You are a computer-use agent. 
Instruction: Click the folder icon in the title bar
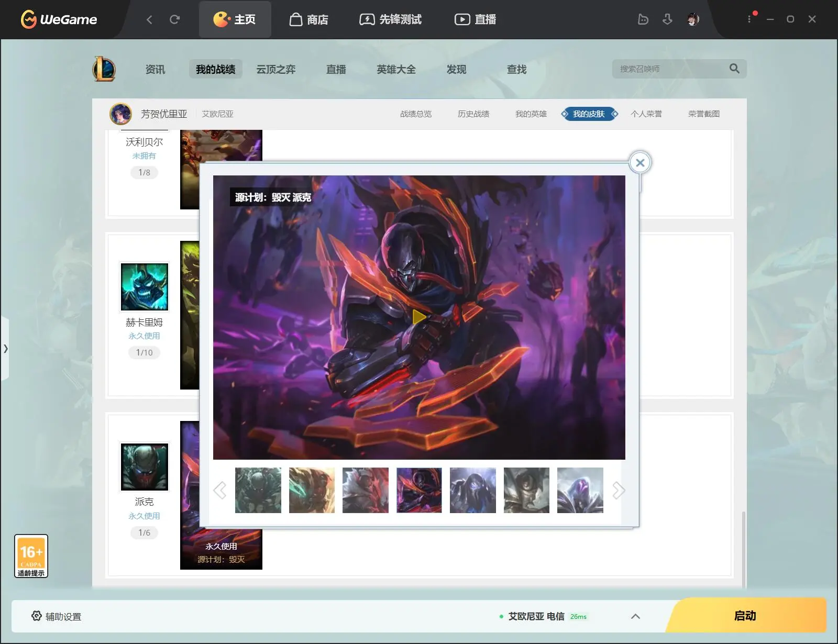pos(643,19)
